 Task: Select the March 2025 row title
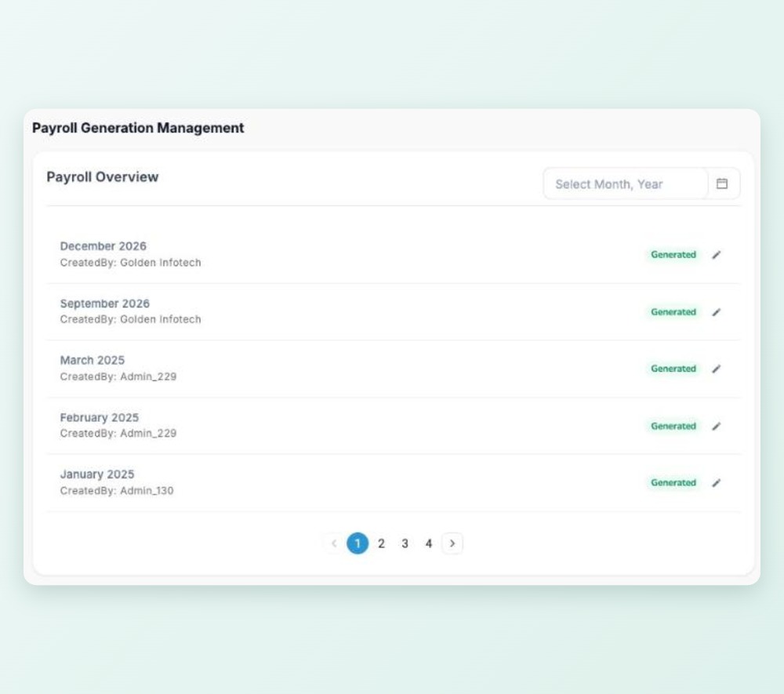(92, 360)
